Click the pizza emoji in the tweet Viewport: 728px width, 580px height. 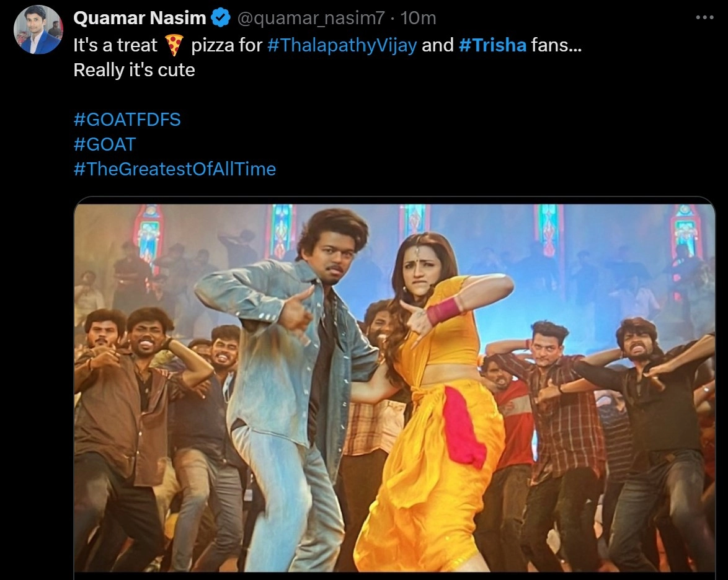click(x=174, y=45)
